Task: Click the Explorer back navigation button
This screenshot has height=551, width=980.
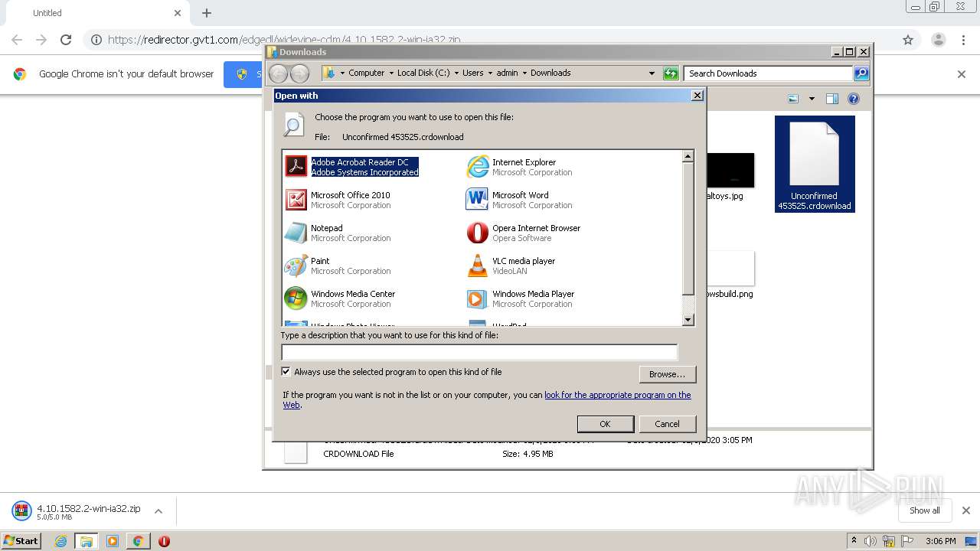Action: click(x=278, y=73)
